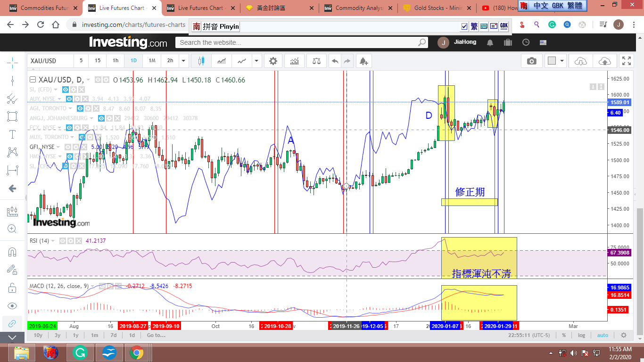Screen dimensions: 644x362
Task: Open the chart style dropdown arrow
Action: (256, 61)
